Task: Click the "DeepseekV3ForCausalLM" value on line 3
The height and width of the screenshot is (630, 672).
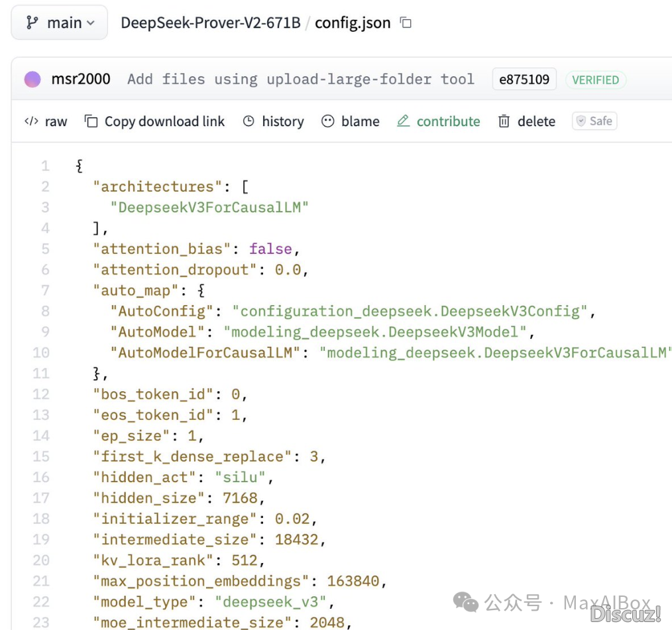Action: click(209, 208)
